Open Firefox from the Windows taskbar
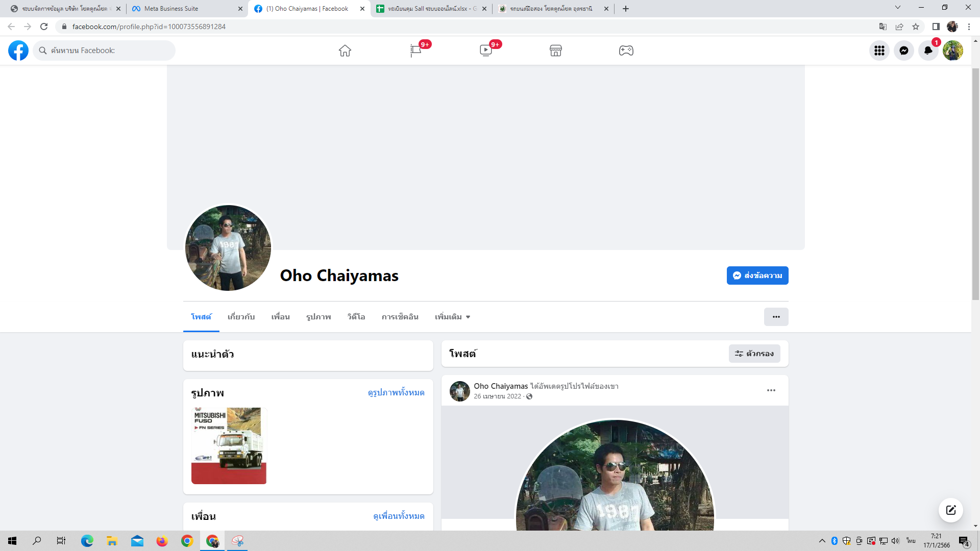The image size is (980, 551). (x=162, y=541)
